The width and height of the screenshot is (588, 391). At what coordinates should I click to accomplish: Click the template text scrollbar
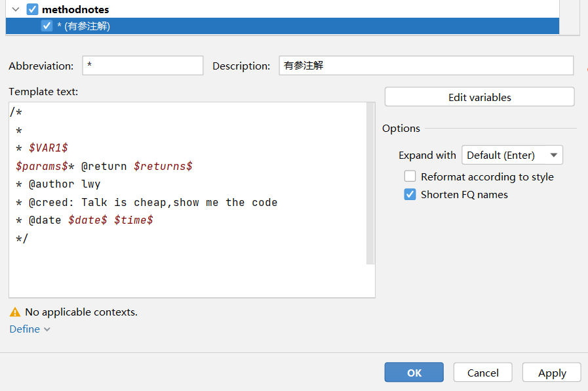[370, 184]
